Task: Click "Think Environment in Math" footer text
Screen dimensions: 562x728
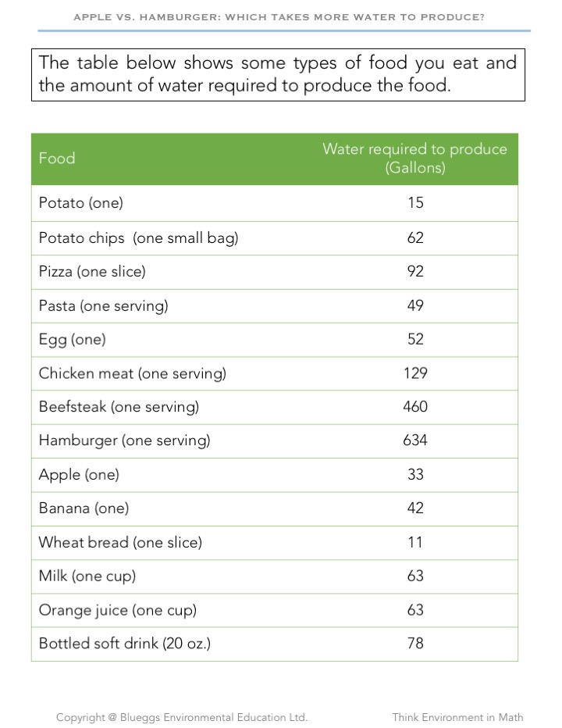Action: (457, 717)
